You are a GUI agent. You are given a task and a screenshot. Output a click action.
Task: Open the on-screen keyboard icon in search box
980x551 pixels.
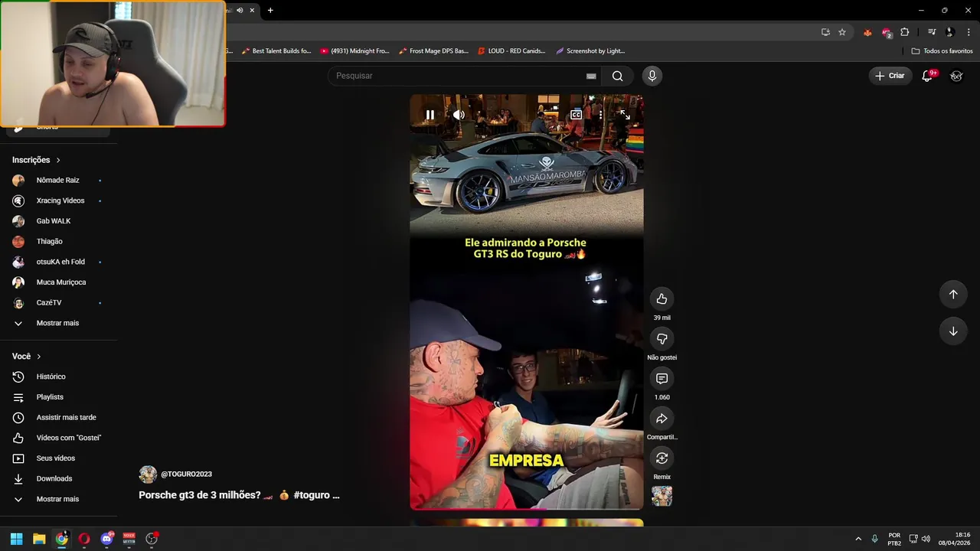591,76
